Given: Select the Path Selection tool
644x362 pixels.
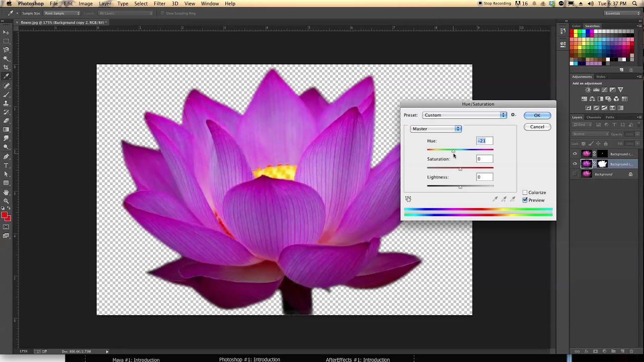Looking at the screenshot, I should tap(7, 174).
